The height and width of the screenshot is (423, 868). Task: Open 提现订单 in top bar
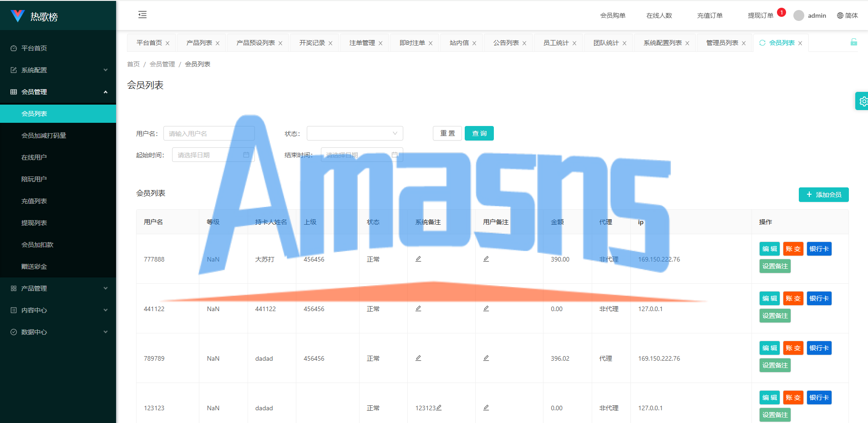tap(761, 15)
